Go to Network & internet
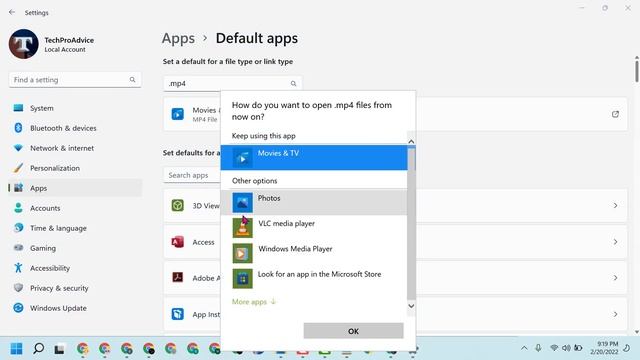 pyautogui.click(x=75, y=148)
